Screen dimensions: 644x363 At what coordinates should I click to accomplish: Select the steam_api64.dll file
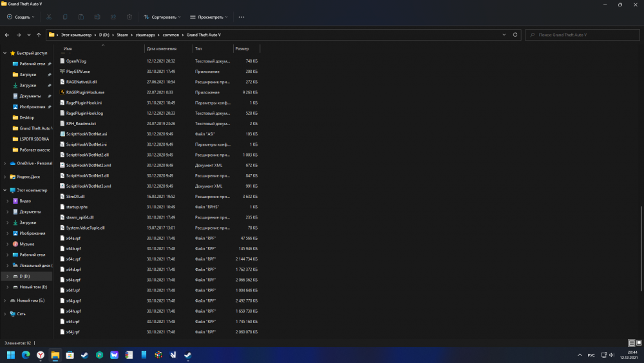tap(80, 217)
